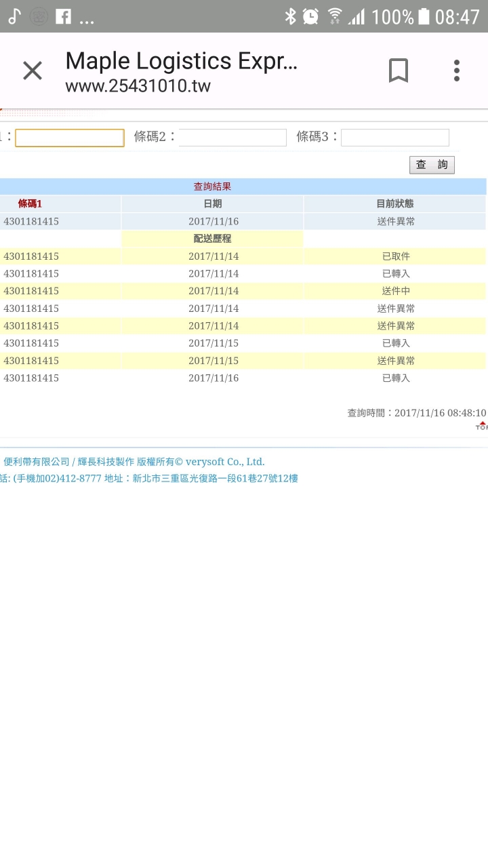Tap the Facebook notification icon in status bar
Image resolution: width=488 pixels, height=868 pixels.
pos(63,16)
